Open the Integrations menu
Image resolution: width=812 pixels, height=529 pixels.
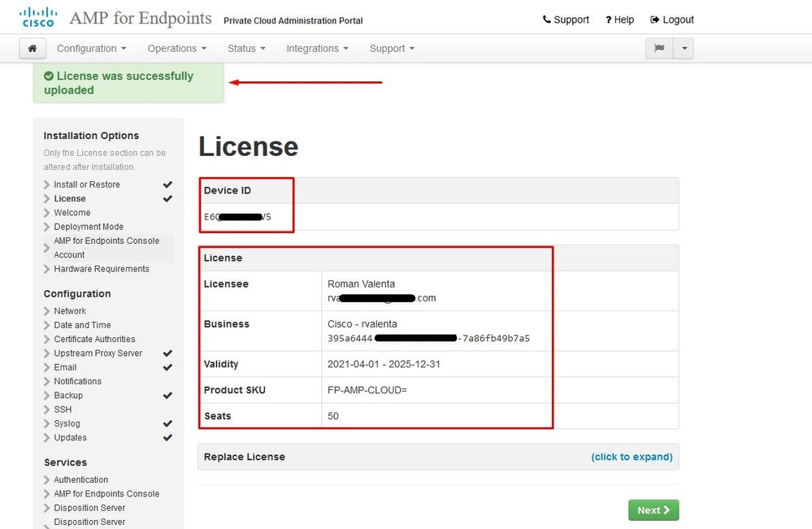[x=317, y=49]
